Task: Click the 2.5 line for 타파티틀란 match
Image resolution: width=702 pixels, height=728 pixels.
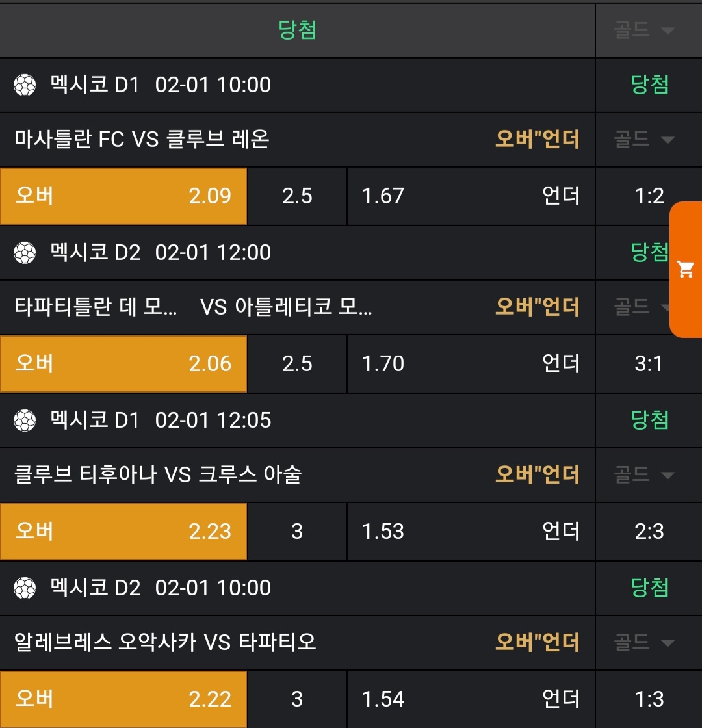Action: [x=297, y=364]
